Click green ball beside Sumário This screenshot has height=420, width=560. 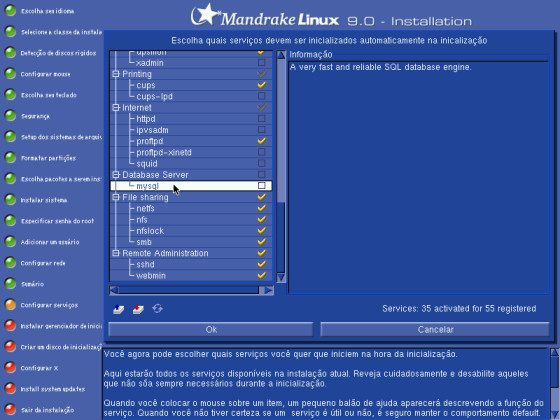coord(10,284)
